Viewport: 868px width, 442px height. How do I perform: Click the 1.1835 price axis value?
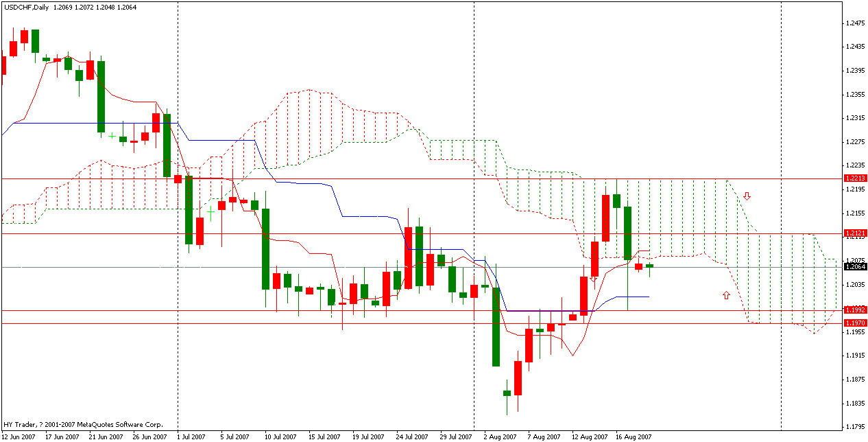[x=856, y=404]
